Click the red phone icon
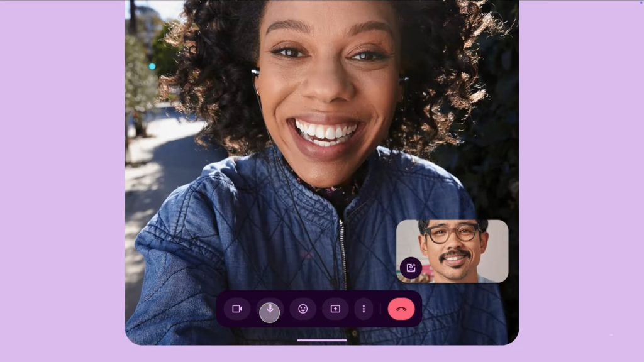The width and height of the screenshot is (644, 362). (x=401, y=309)
